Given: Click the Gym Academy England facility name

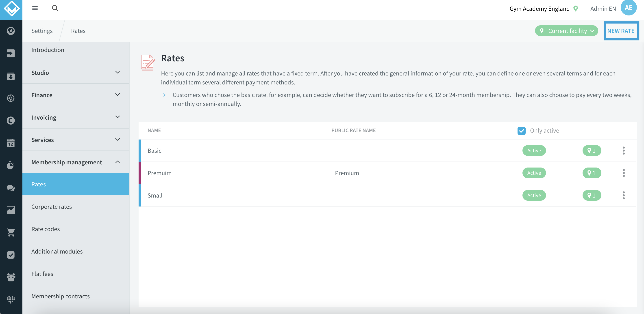Looking at the screenshot, I should click(540, 9).
